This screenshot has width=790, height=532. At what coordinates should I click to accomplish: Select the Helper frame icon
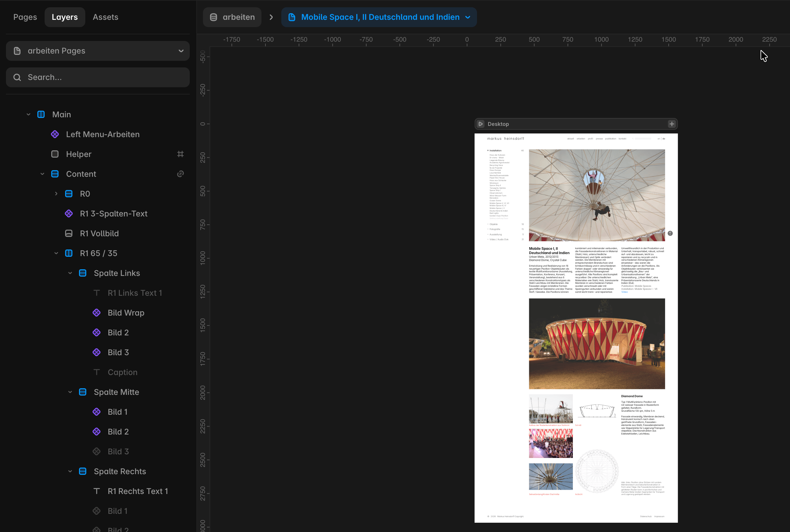tap(55, 154)
